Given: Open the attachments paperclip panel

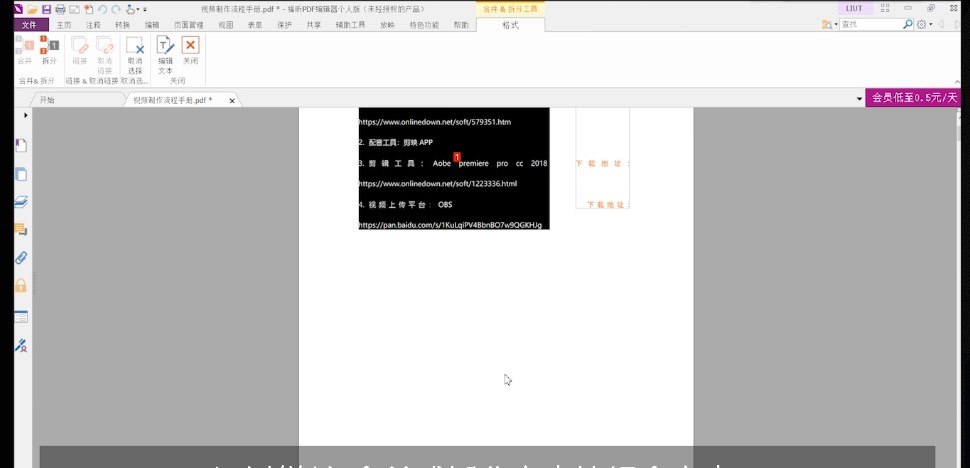Looking at the screenshot, I should point(21,258).
